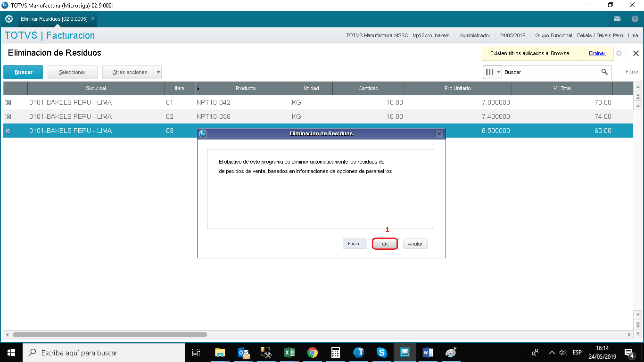The width and height of the screenshot is (644, 362).
Task: Open notification center icon
Action: pyautogui.click(x=629, y=353)
